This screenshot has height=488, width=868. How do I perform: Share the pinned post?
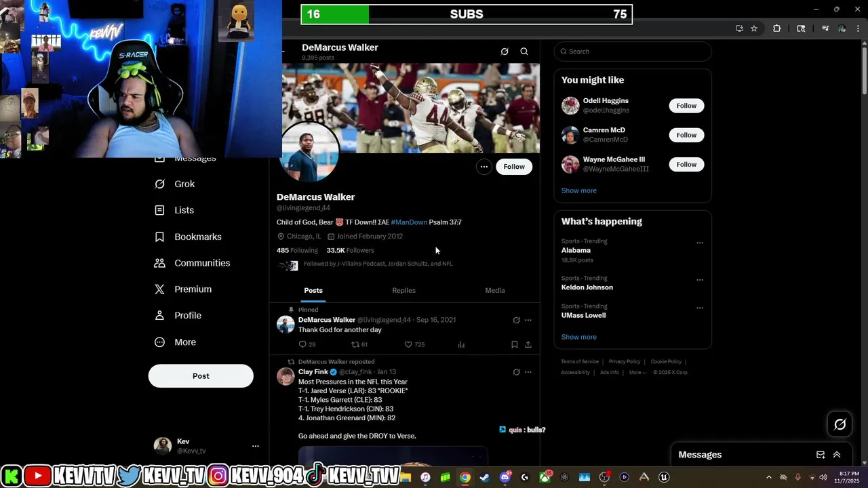point(528,344)
